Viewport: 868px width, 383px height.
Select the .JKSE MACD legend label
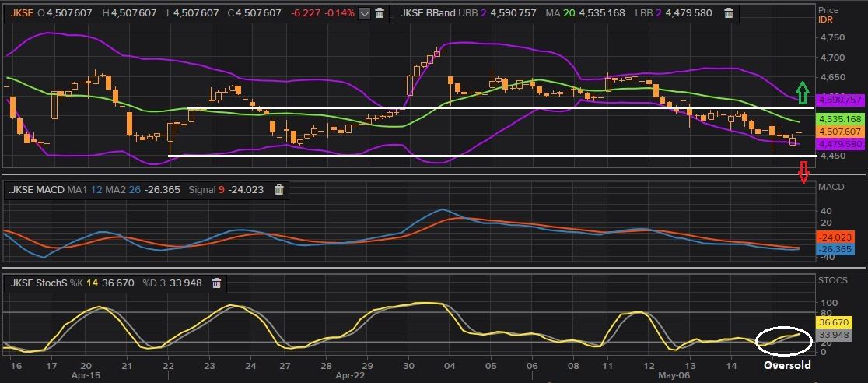(37, 190)
